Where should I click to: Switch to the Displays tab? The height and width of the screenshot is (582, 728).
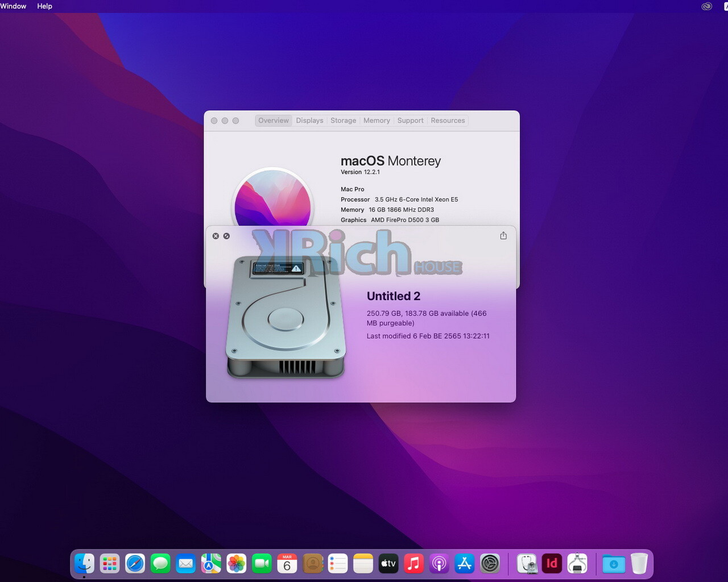[309, 120]
